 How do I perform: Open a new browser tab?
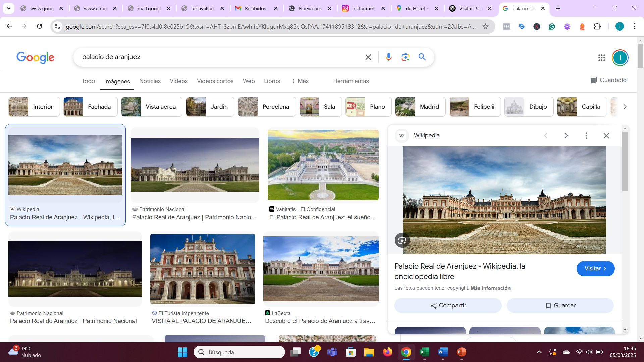558,8
